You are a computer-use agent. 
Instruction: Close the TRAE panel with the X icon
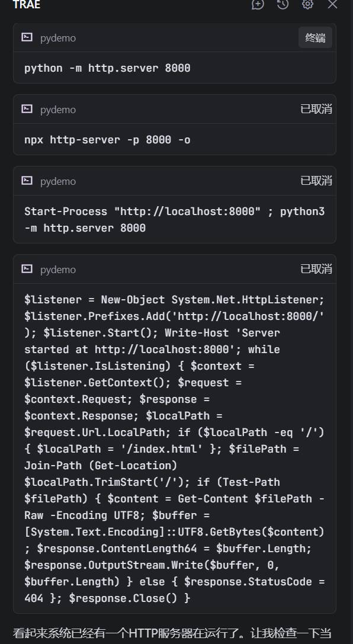332,4
